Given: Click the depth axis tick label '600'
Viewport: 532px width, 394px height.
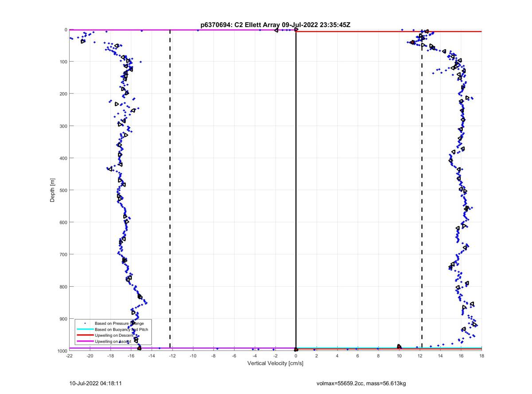Looking at the screenshot, I should click(63, 222).
